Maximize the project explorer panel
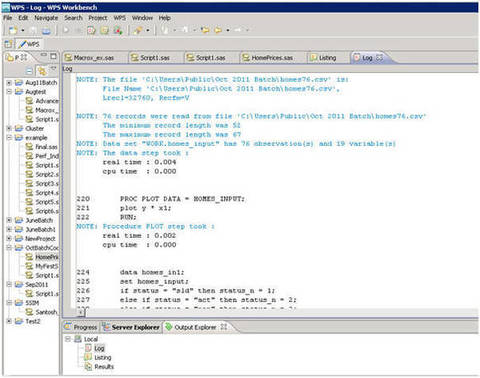The width and height of the screenshot is (480, 378). pyautogui.click(x=53, y=56)
